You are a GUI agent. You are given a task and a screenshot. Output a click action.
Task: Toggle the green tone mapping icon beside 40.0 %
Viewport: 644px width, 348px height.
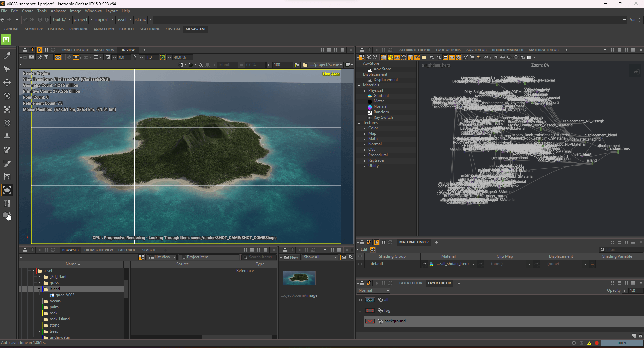click(x=163, y=57)
